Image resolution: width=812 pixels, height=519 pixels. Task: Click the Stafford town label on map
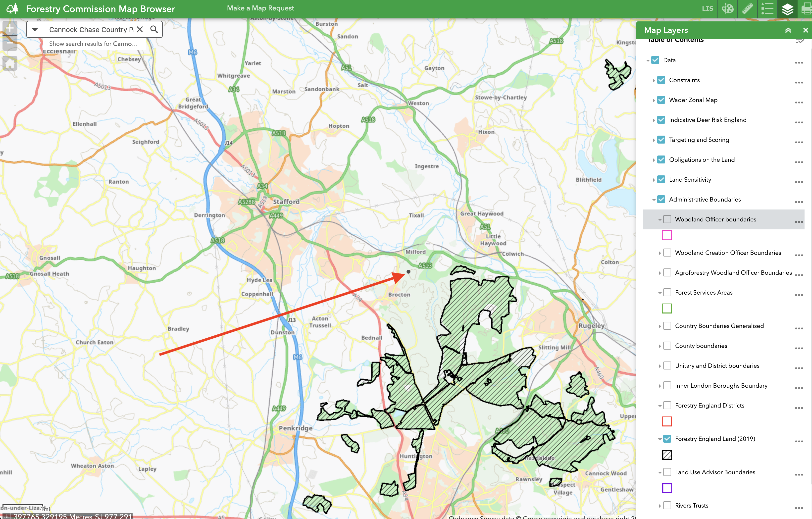(286, 202)
